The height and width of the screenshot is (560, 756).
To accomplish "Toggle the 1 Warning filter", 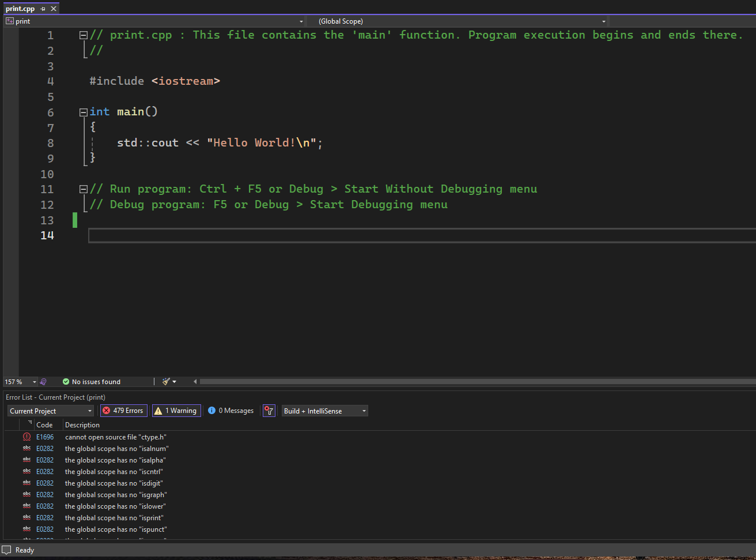I will pos(176,411).
